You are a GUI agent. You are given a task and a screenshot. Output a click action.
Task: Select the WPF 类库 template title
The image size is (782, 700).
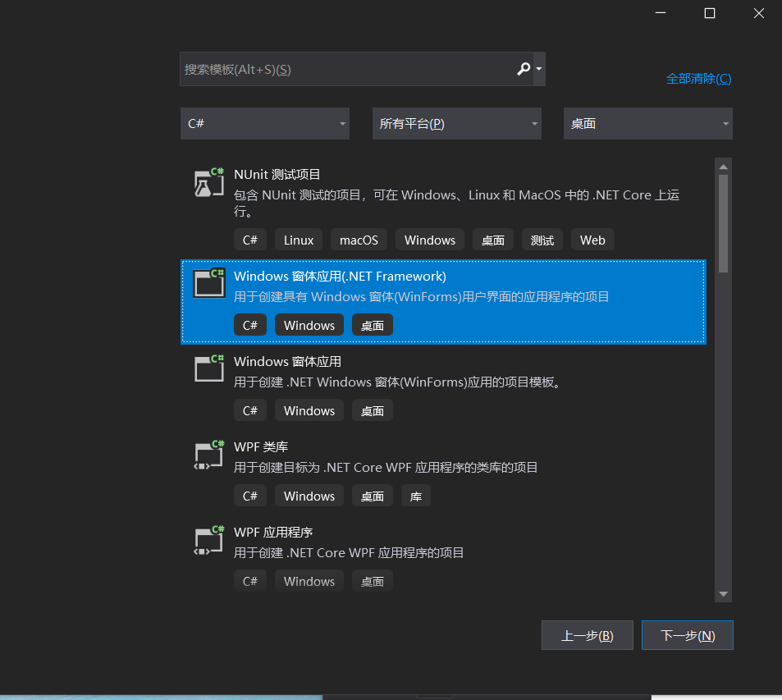[x=261, y=446]
